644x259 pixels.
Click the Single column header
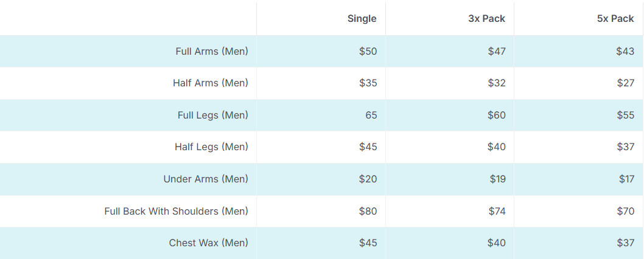(x=362, y=18)
